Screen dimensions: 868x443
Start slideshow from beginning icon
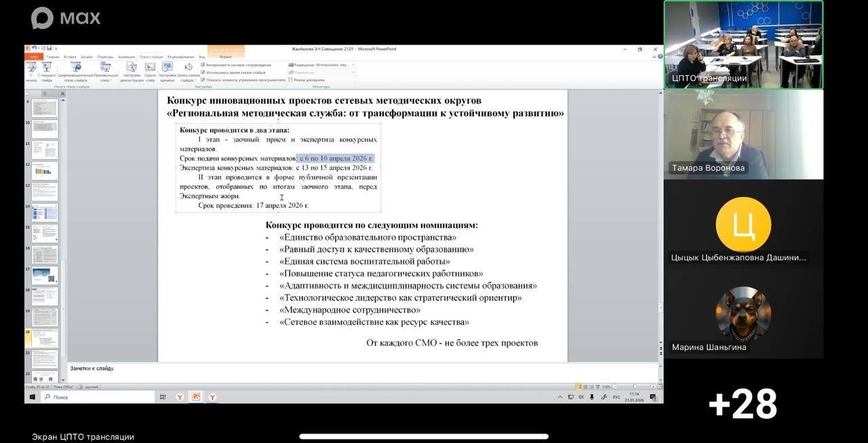31,68
